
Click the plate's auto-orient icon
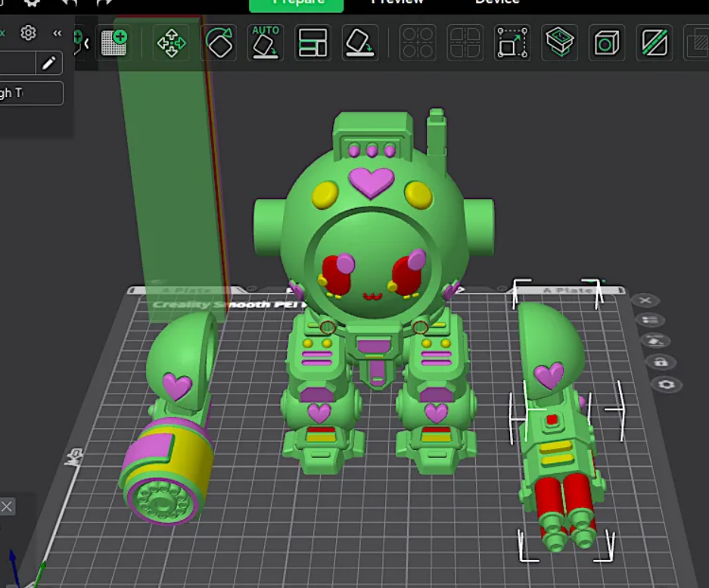(x=655, y=341)
